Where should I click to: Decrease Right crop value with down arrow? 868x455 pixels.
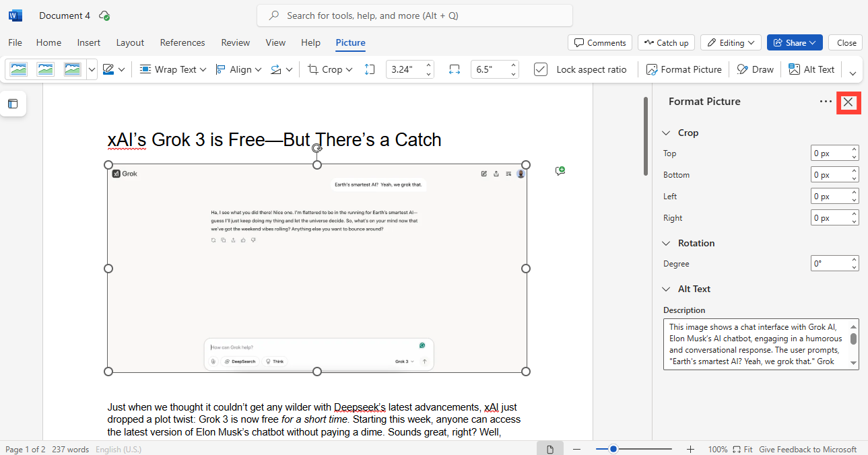tap(855, 222)
